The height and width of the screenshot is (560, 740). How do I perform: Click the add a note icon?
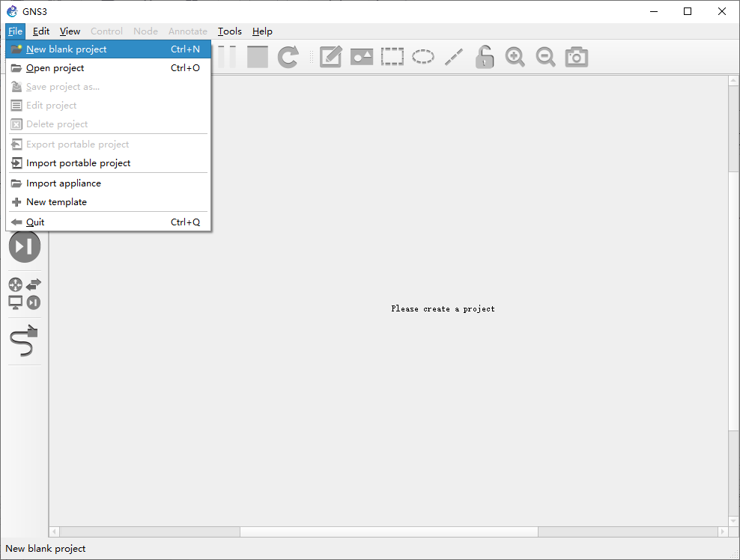[331, 57]
